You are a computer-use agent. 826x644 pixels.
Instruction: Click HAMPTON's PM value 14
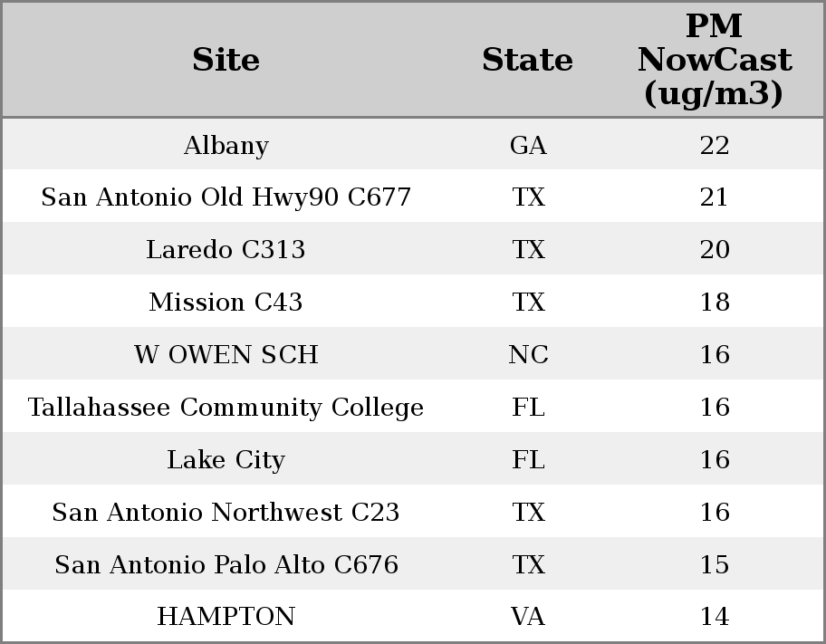[715, 617]
